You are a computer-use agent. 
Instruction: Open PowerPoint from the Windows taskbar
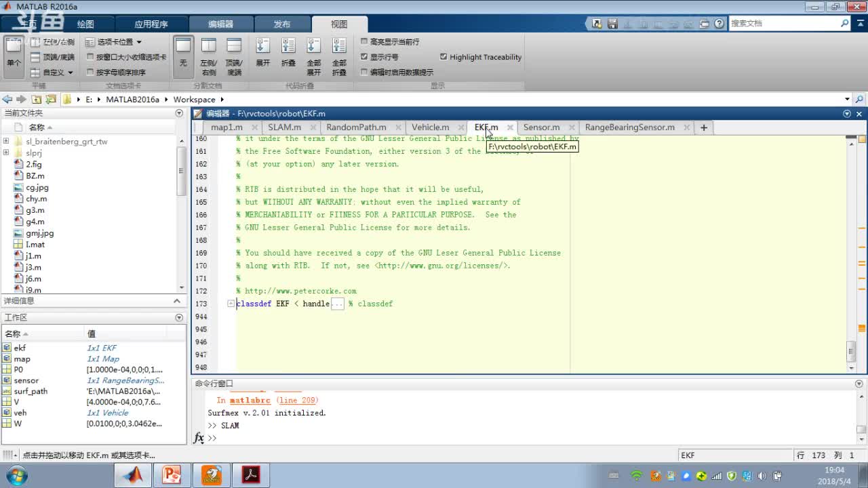pos(172,475)
